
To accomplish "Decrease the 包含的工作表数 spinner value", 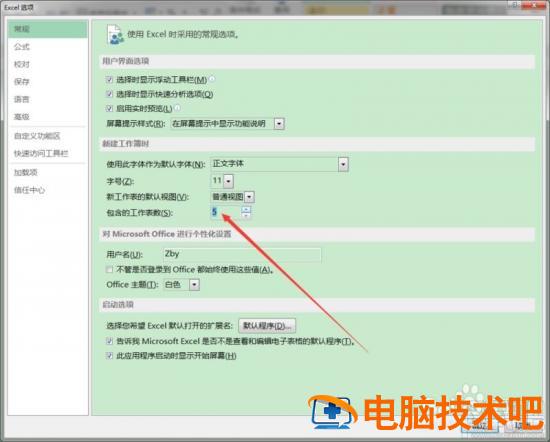I will (246, 215).
